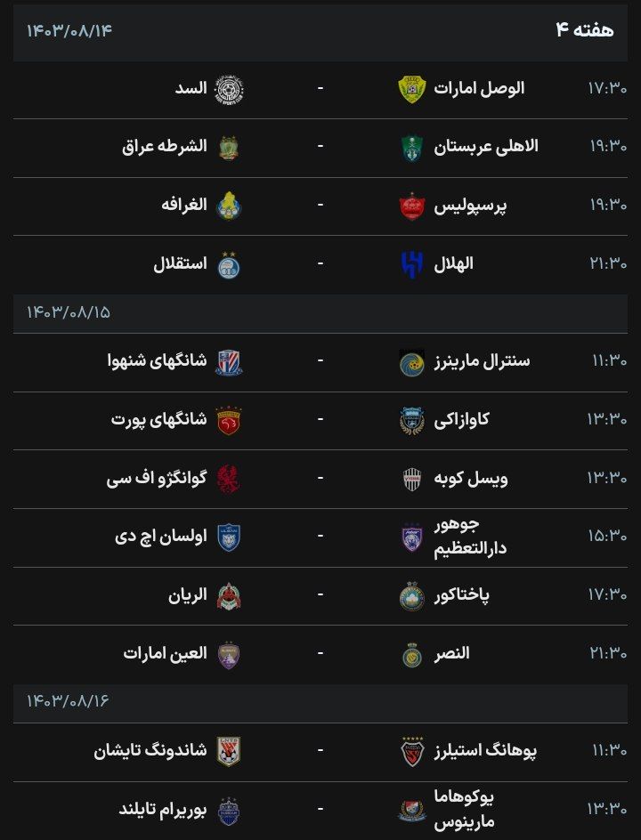Screen dimensions: 641x840
Task: Open the Ulsan HD shield logo
Action: [230, 537]
